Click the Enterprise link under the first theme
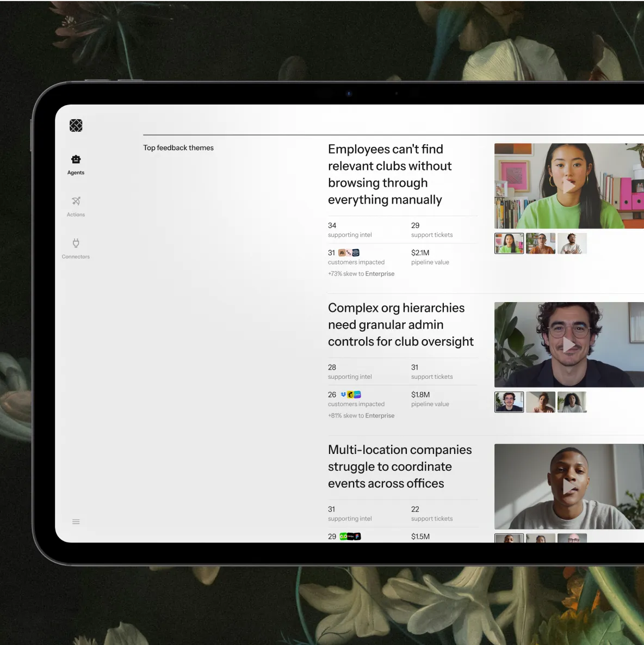644x645 pixels. click(x=380, y=273)
